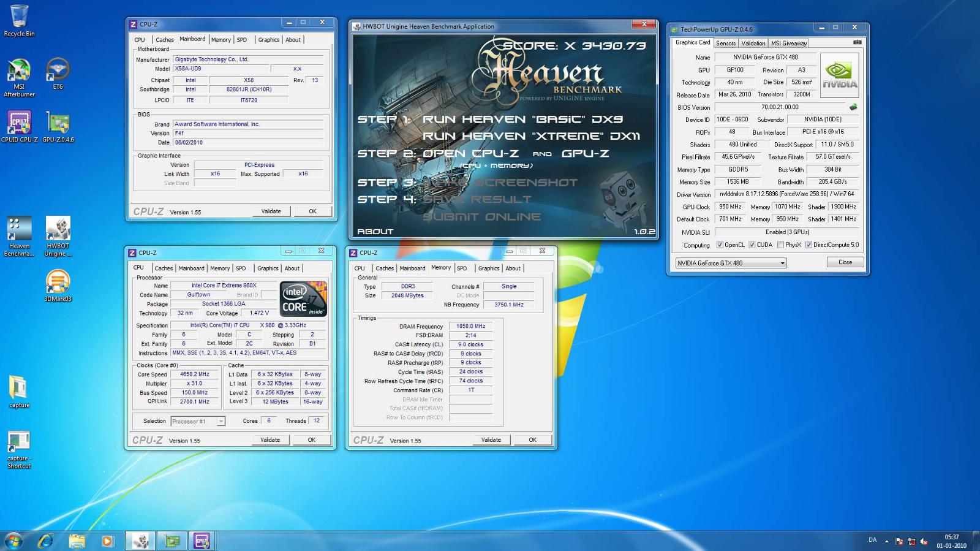
Task: Open CPUID CPU-Z desktop icon
Action: [19, 127]
